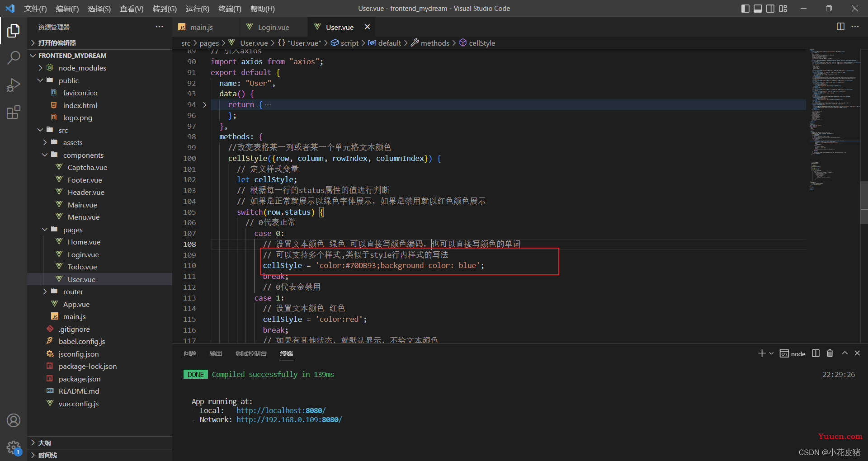This screenshot has width=868, height=461.
Task: Click the cellStyle breadcrumb segment
Action: coord(477,43)
